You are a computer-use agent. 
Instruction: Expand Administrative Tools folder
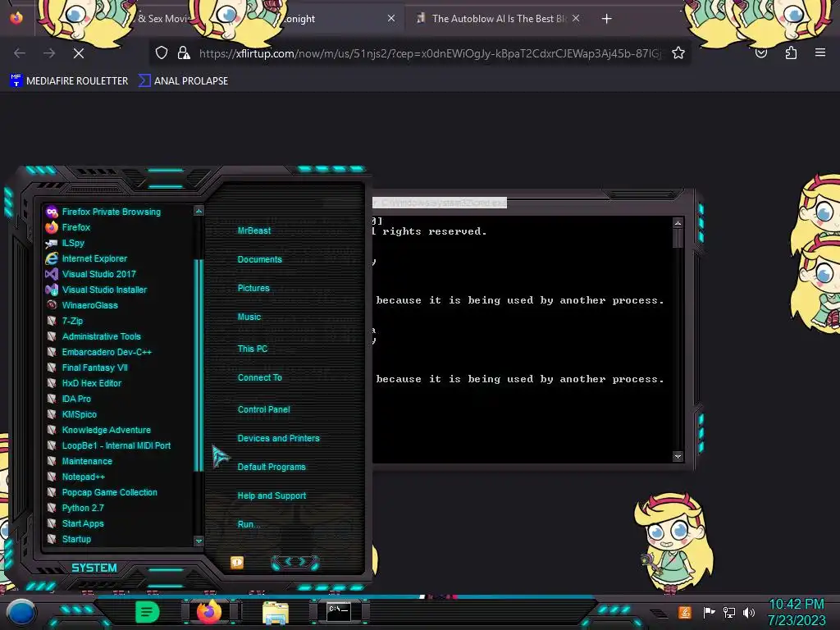(94, 336)
